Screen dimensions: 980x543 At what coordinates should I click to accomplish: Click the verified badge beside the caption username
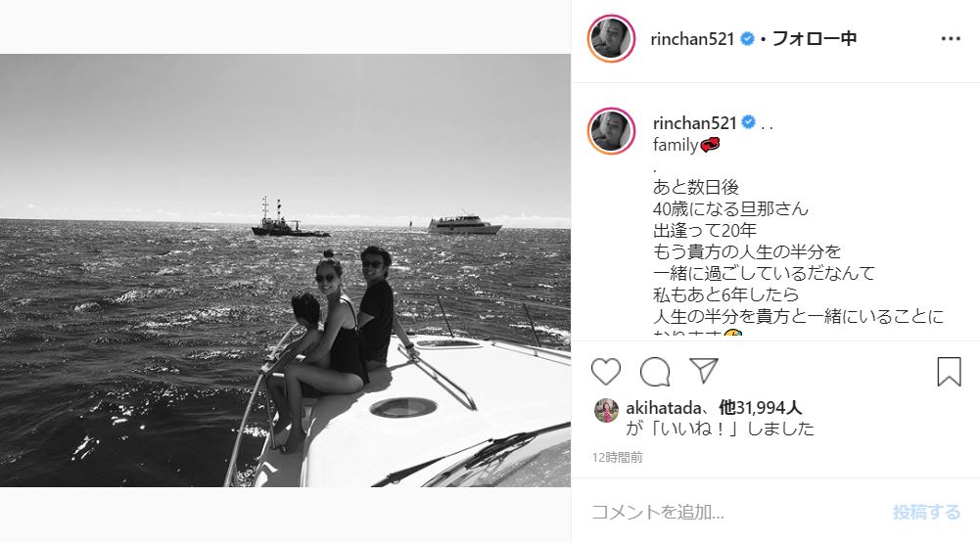[748, 122]
